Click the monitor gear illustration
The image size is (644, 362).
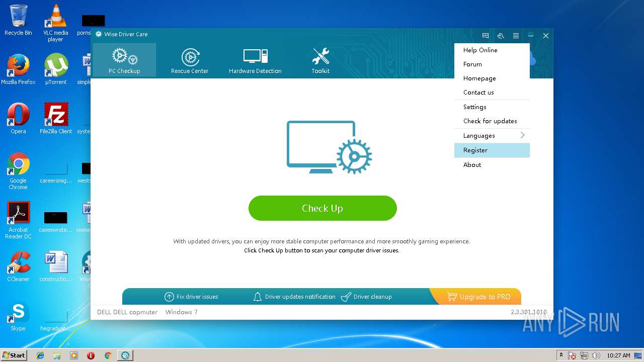(x=329, y=147)
